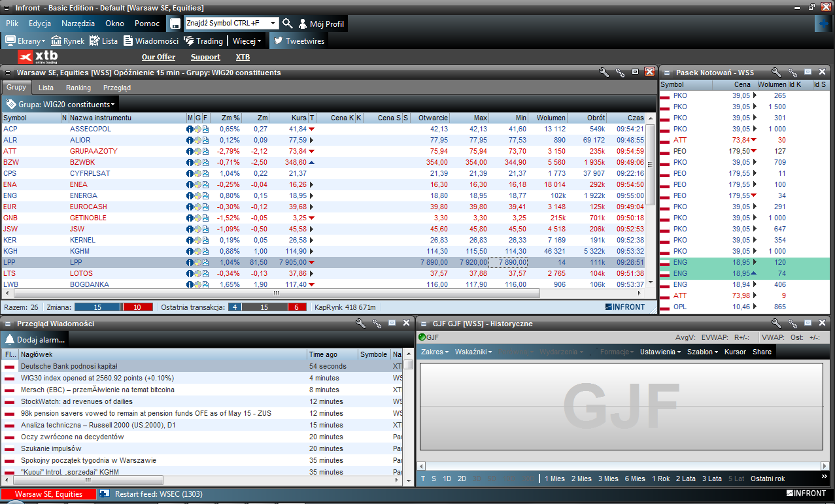Click the Support link
The image size is (835, 504).
tap(205, 57)
